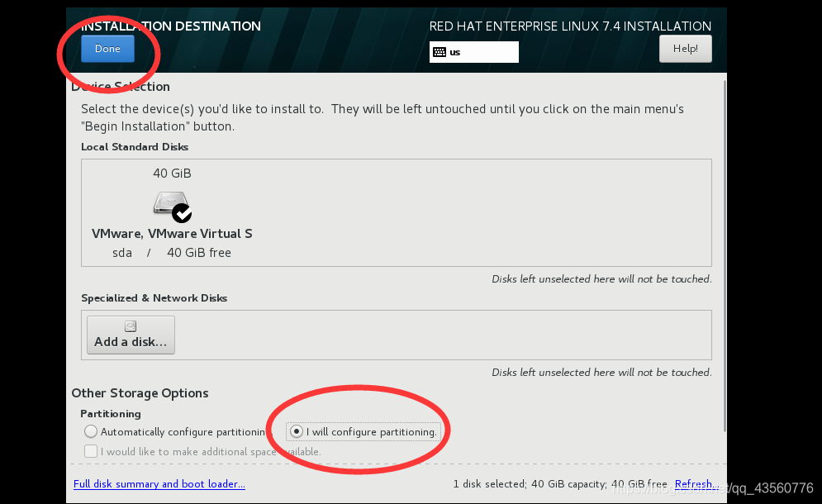The width and height of the screenshot is (822, 504).
Task: Select I will configure partitioning radio button
Action: (297, 431)
